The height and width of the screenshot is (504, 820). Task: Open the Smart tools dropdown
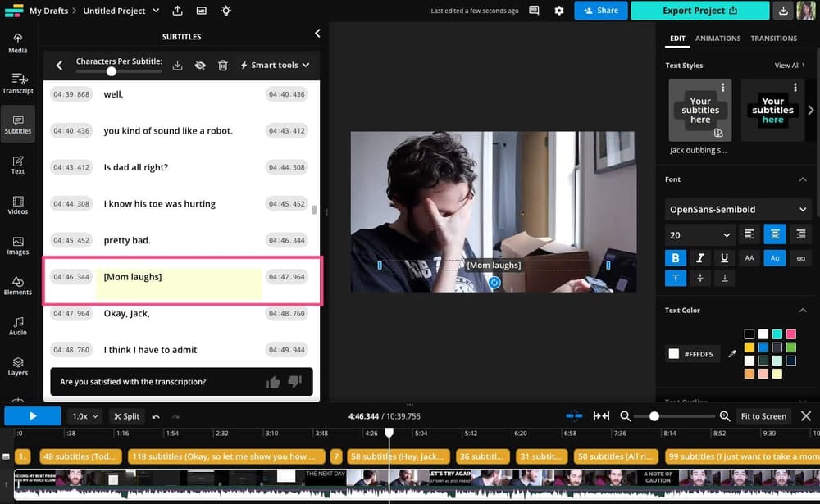[x=275, y=65]
